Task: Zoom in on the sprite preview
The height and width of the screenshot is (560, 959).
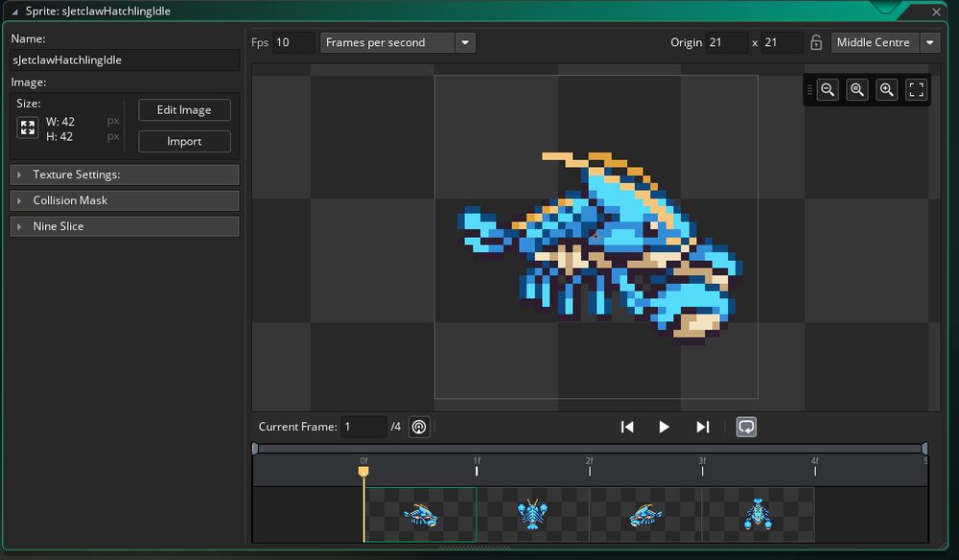Action: (x=886, y=90)
